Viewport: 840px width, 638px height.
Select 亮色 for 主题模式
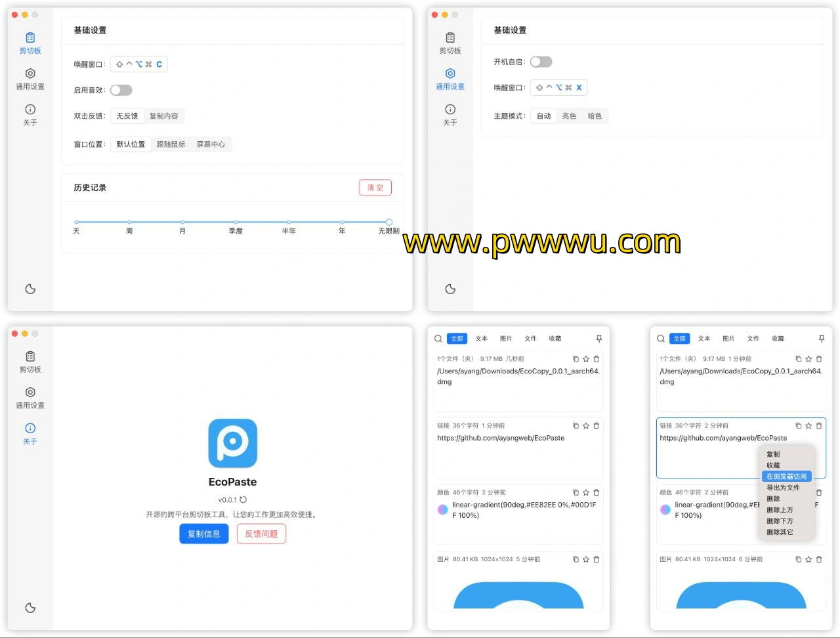[569, 116]
